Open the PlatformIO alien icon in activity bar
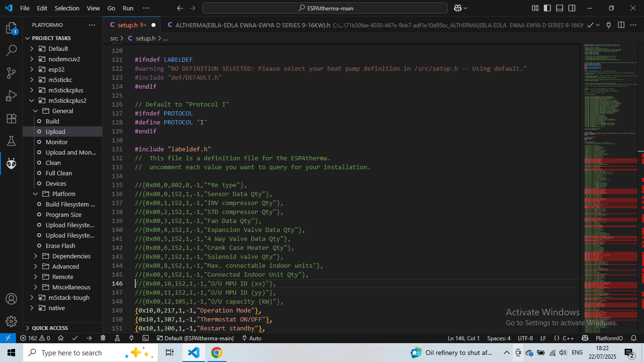The height and width of the screenshot is (362, 644). coord(11,164)
